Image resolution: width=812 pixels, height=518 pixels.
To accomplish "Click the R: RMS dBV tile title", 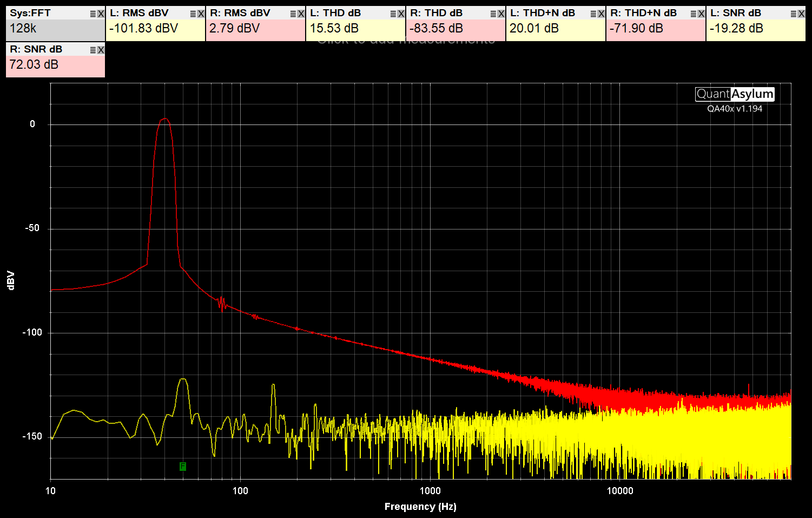I will click(x=240, y=13).
